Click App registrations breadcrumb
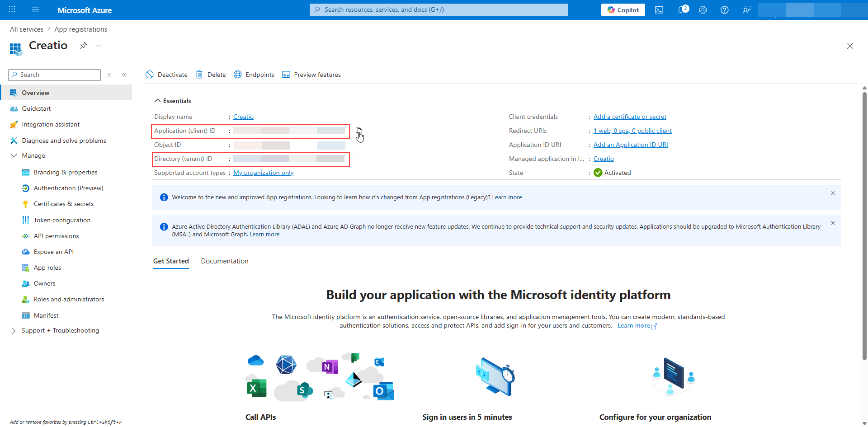The image size is (868, 427). [81, 29]
